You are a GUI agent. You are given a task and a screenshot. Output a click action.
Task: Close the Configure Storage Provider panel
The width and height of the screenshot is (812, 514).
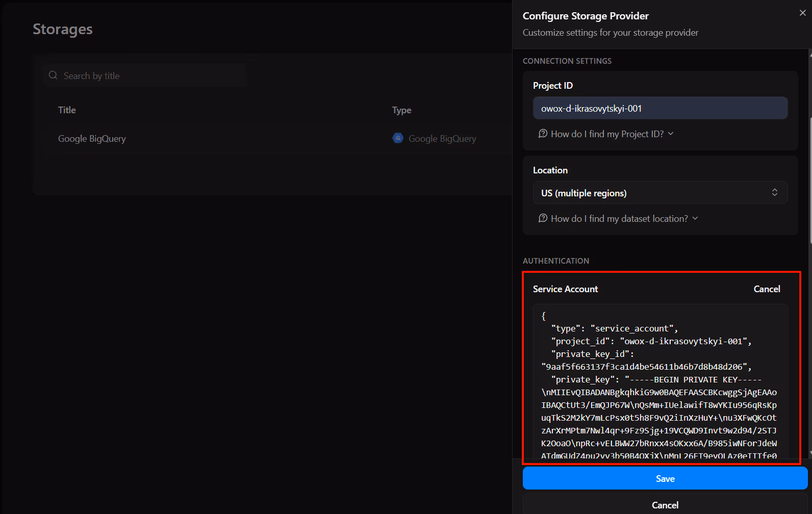pos(802,13)
